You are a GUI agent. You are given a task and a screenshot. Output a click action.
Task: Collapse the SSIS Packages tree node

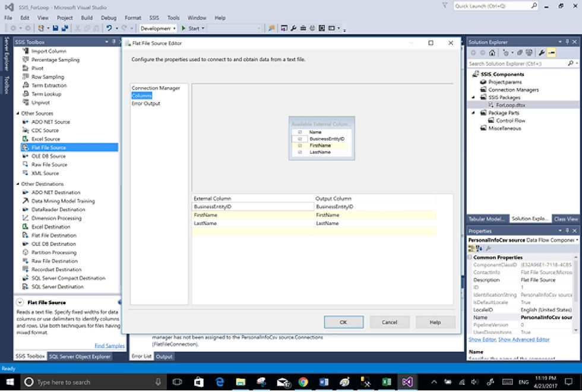point(473,97)
